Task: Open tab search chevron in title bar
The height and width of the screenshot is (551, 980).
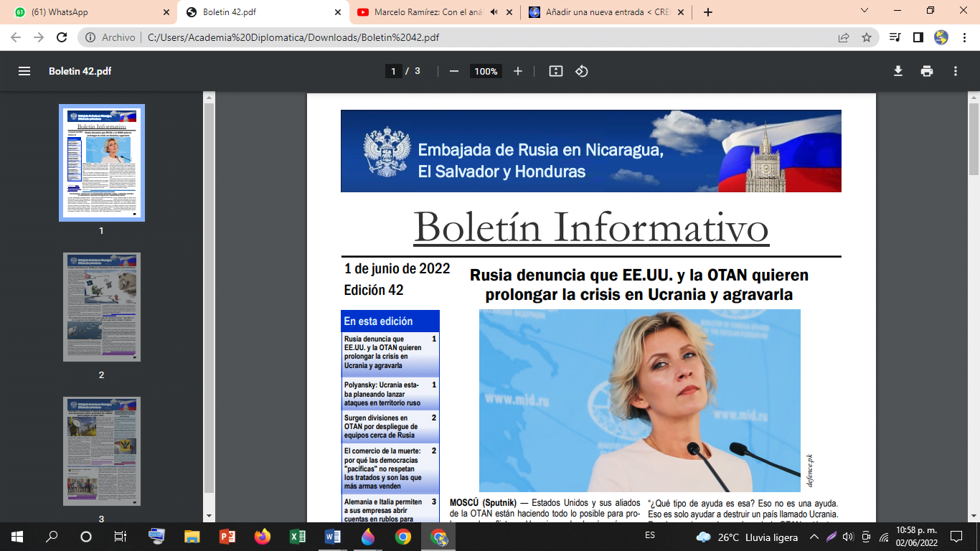Action: (864, 10)
